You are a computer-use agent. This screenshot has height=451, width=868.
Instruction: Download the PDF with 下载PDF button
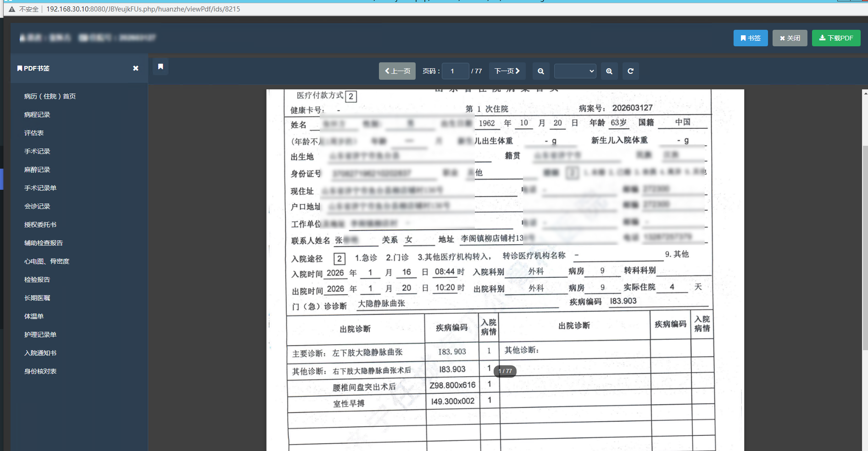pyautogui.click(x=836, y=38)
